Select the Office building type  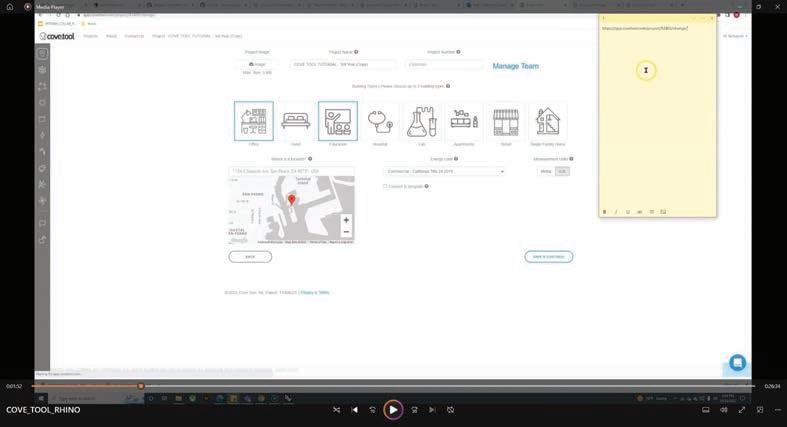pos(254,121)
